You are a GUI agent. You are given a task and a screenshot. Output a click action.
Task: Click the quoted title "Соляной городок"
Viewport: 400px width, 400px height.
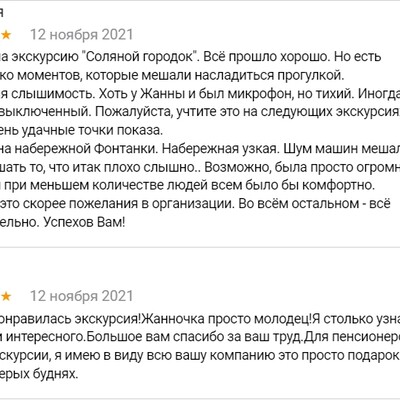[x=140, y=57]
